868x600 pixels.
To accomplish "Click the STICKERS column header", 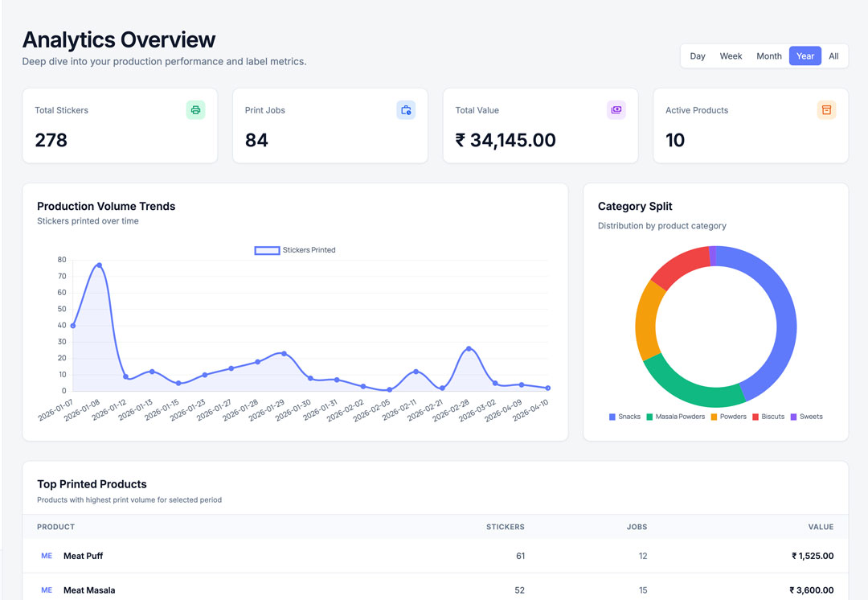I will [505, 527].
